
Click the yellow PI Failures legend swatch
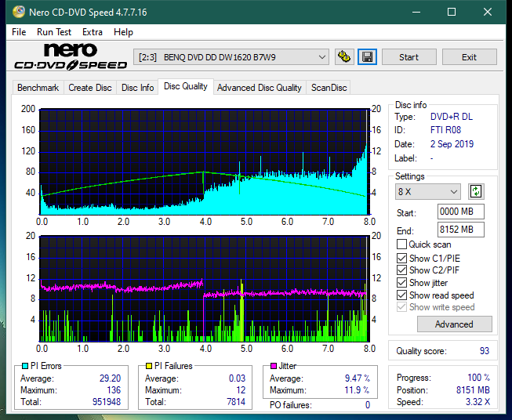point(149,366)
